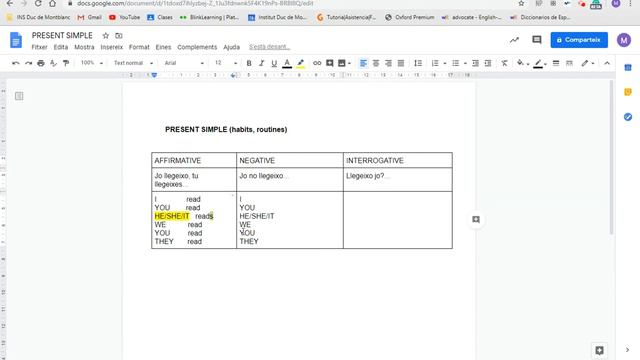Image resolution: width=640 pixels, height=360 pixels.
Task: Open the Edita menu
Action: [61, 47]
